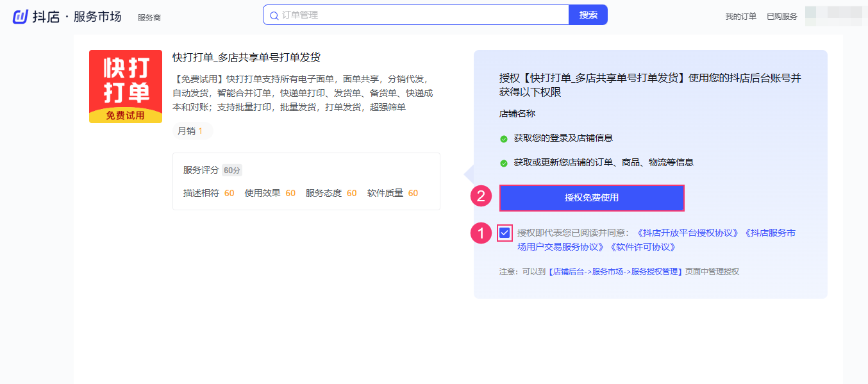Click the 【免费试用】 description paragraph
The image size is (868, 384).
pos(303,93)
